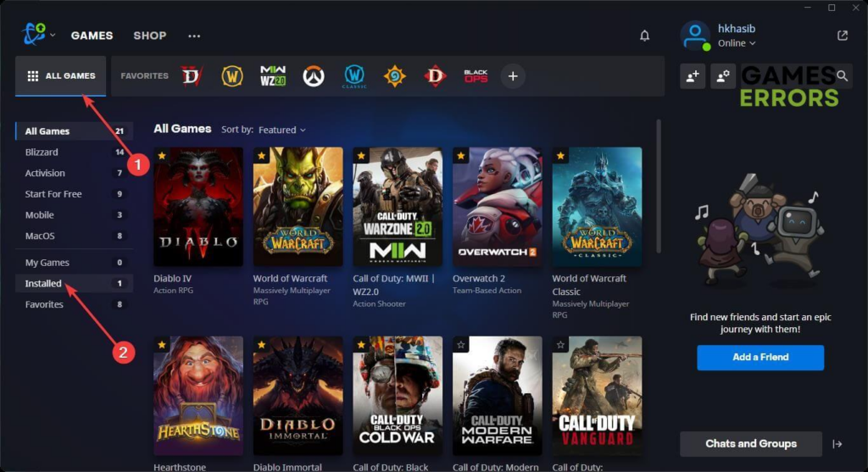868x472 pixels.
Task: Open the Diablo Immortal game card
Action: pos(298,396)
